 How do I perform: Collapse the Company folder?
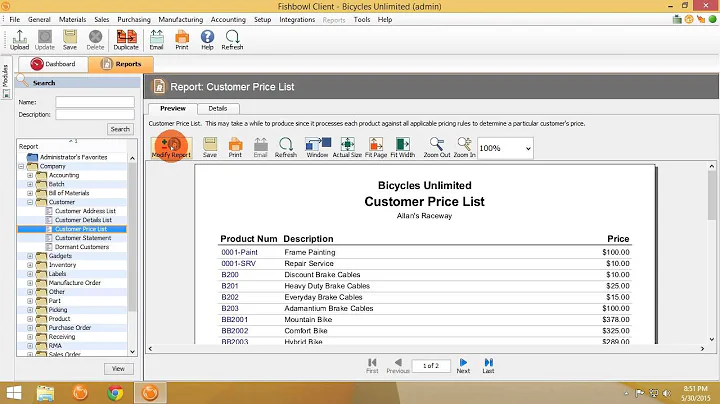tap(21, 166)
